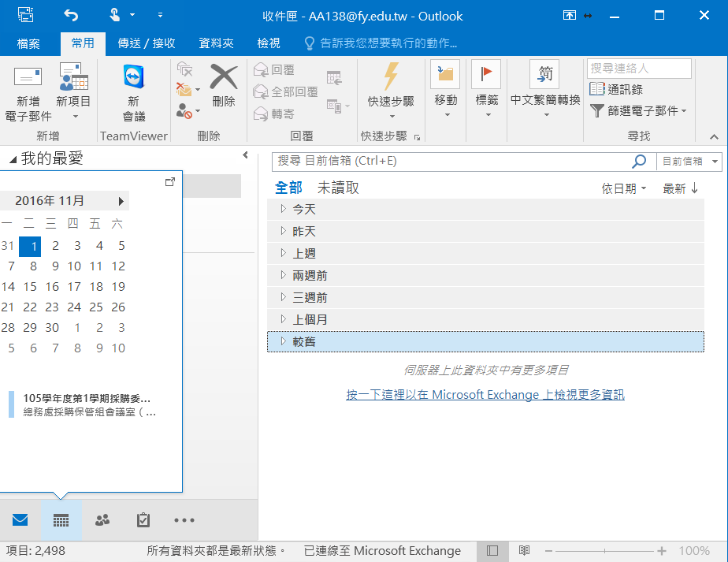Image resolution: width=728 pixels, height=562 pixels.
Task: Open the 移動 move folder menu
Action: (x=446, y=89)
